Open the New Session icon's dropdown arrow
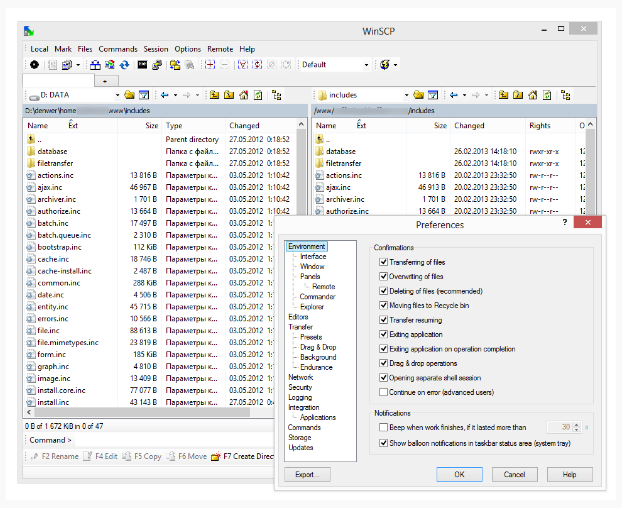The height and width of the screenshot is (510, 625). [x=395, y=65]
